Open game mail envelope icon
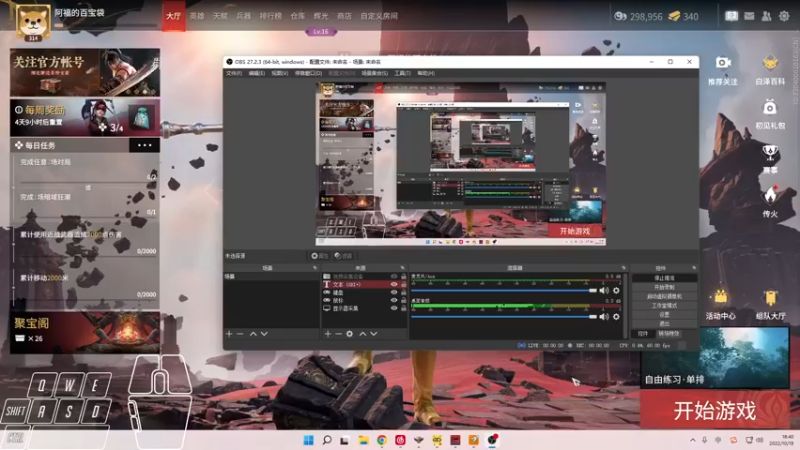Viewport: 800px width, 450px height. (749, 16)
